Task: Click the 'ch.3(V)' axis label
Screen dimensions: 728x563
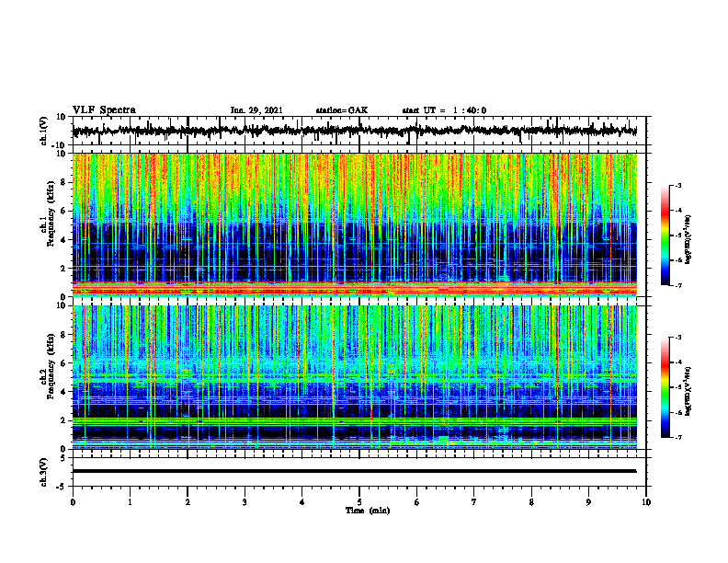Action: (x=43, y=472)
